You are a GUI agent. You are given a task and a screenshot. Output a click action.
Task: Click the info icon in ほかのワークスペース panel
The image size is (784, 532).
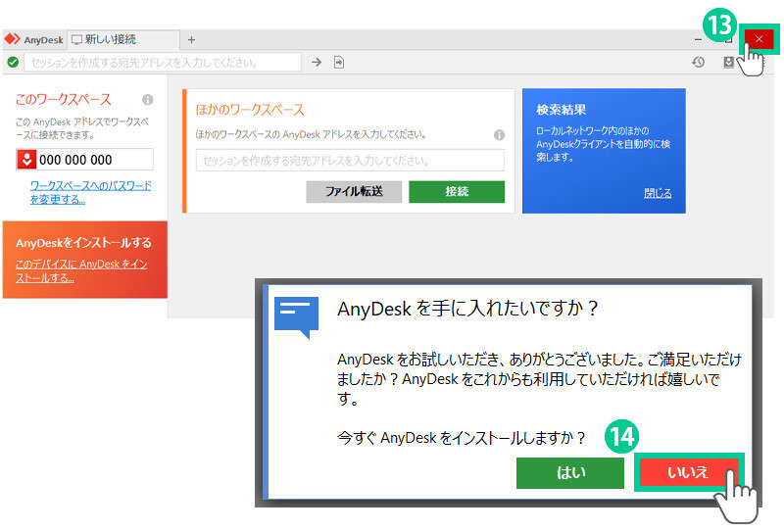[499, 135]
